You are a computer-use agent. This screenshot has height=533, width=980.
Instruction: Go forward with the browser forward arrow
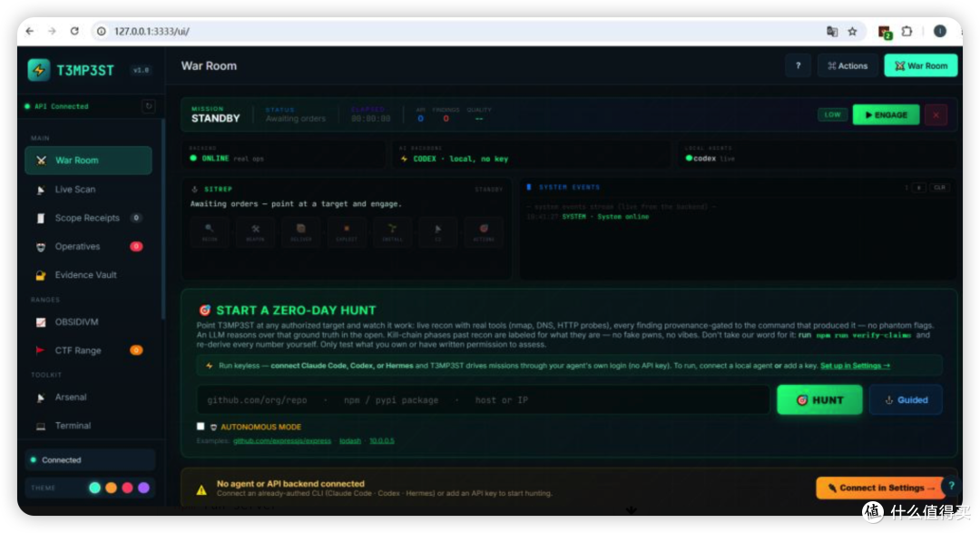point(52,31)
